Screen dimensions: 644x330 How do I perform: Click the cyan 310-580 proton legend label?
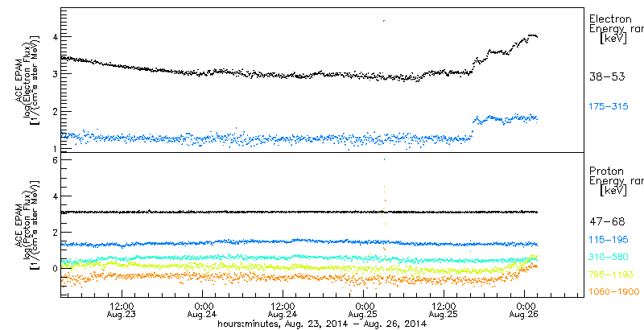609,258
